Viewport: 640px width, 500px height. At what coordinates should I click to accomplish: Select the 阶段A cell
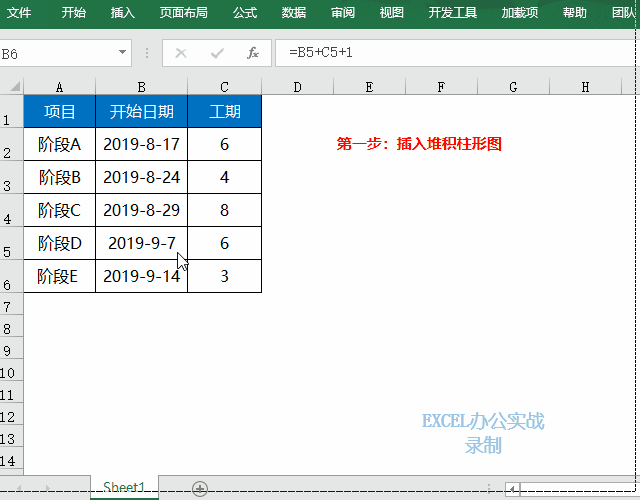(60, 144)
